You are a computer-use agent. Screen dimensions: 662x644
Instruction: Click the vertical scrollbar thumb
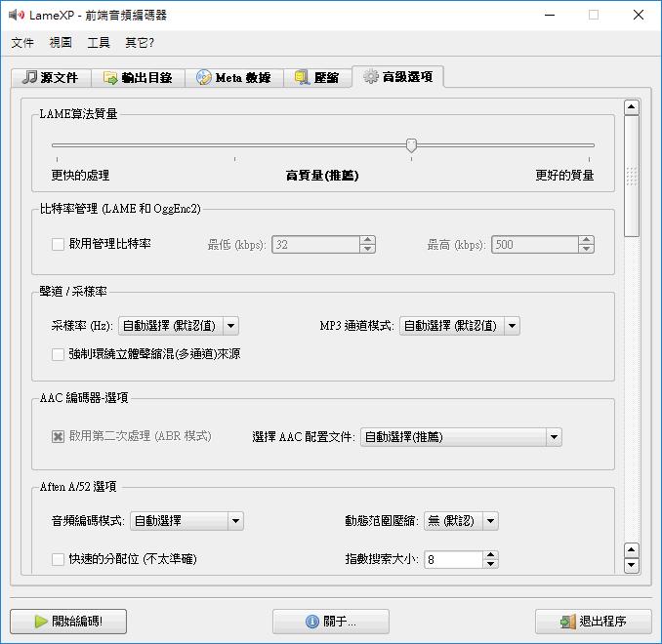[631, 177]
